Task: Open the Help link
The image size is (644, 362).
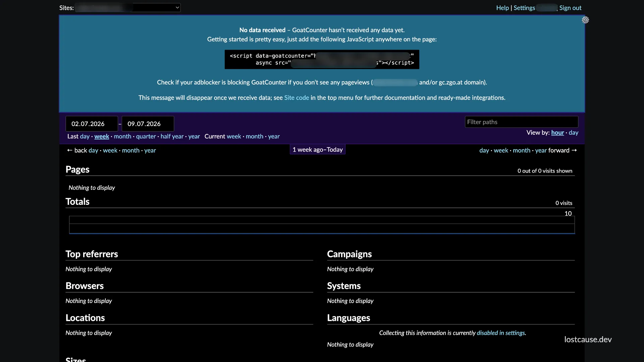Action: 502,8
